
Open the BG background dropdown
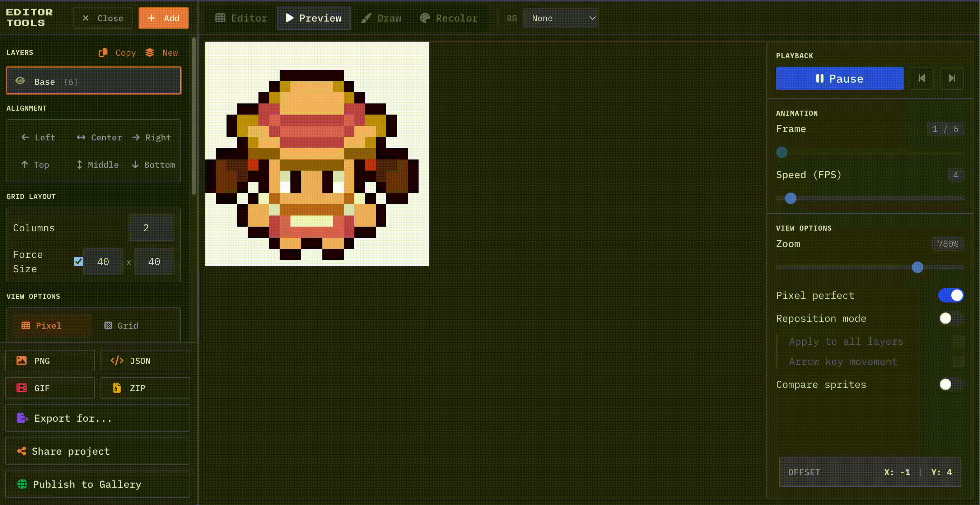561,18
